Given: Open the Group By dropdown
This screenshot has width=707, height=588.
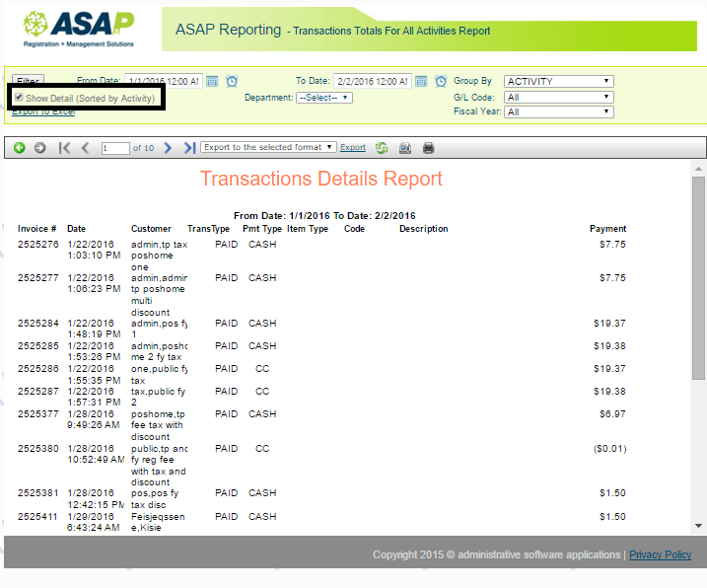Looking at the screenshot, I should coord(558,81).
